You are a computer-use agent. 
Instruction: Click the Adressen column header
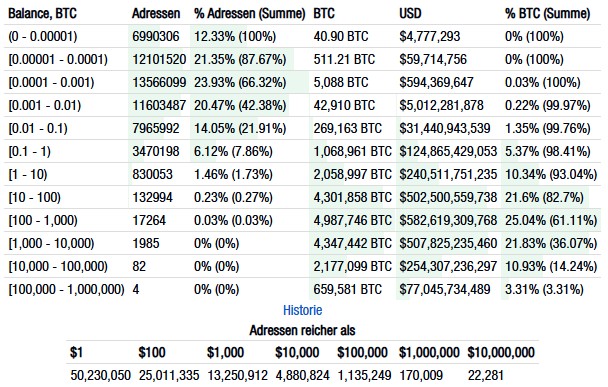click(x=156, y=14)
